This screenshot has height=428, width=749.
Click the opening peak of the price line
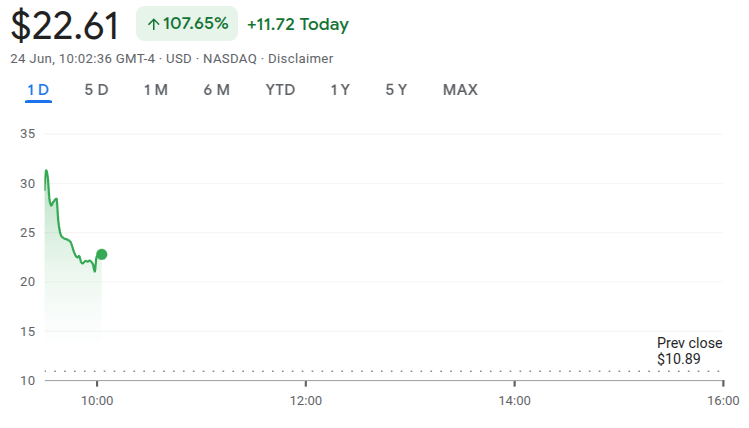46,171
